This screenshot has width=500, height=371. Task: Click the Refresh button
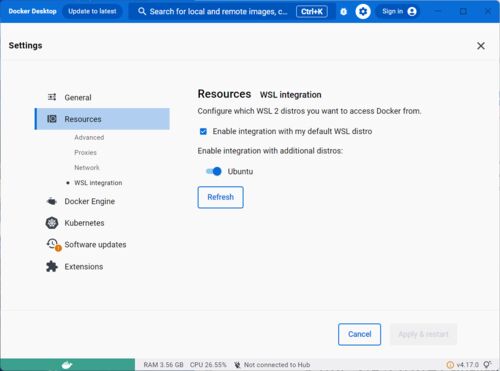click(220, 197)
